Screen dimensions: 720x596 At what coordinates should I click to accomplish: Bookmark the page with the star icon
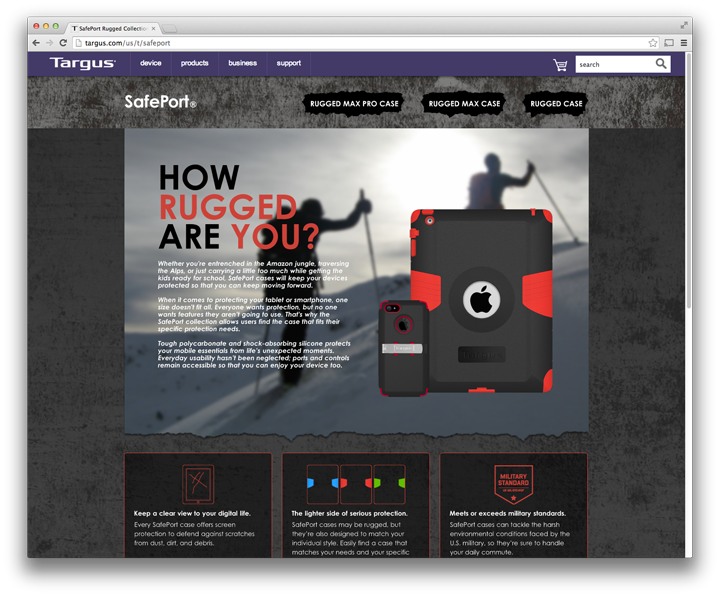652,43
